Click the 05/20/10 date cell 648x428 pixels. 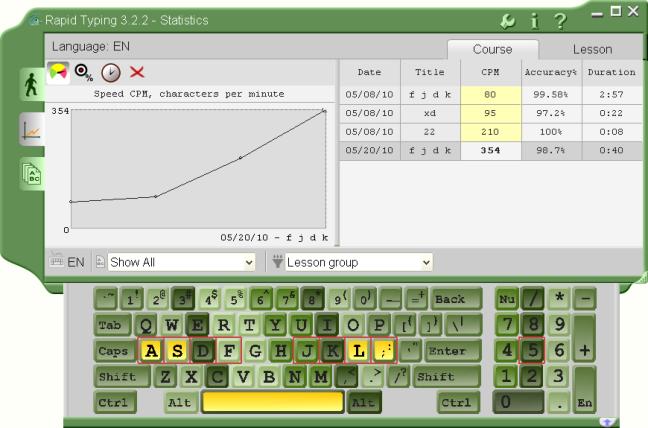point(369,150)
